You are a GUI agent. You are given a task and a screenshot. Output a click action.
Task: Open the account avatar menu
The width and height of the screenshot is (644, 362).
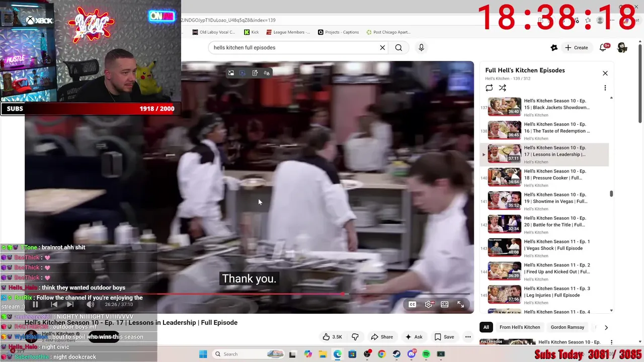622,48
